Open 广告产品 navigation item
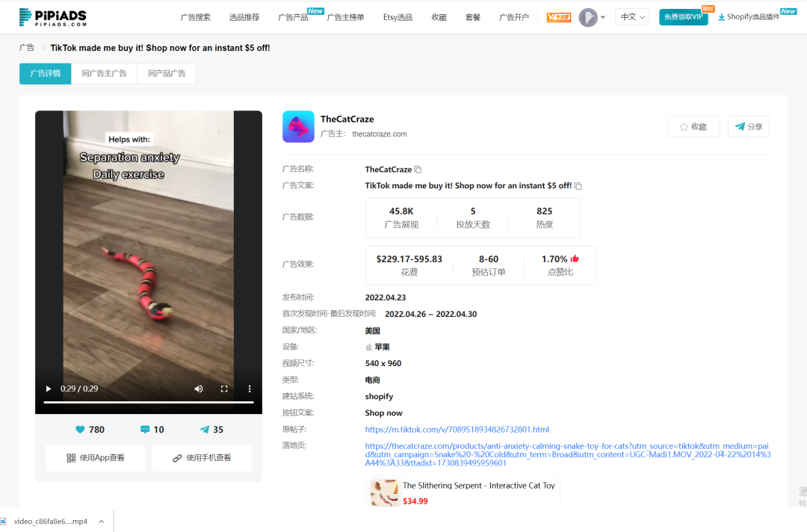The width and height of the screenshot is (807, 532). pos(294,17)
